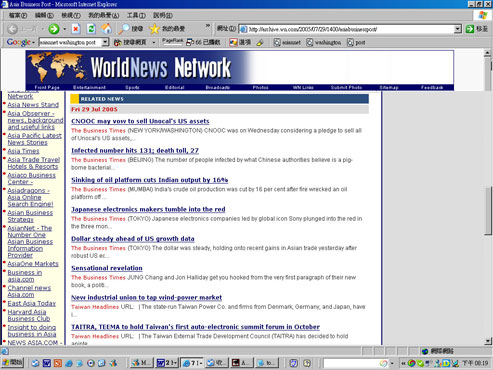Open 'CNOOC may vow to sell Unocal's US assets'

click(x=140, y=121)
